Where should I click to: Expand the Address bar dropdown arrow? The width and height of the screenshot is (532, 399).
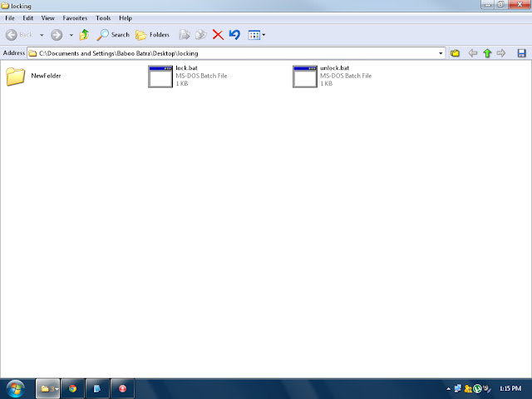[x=441, y=53]
